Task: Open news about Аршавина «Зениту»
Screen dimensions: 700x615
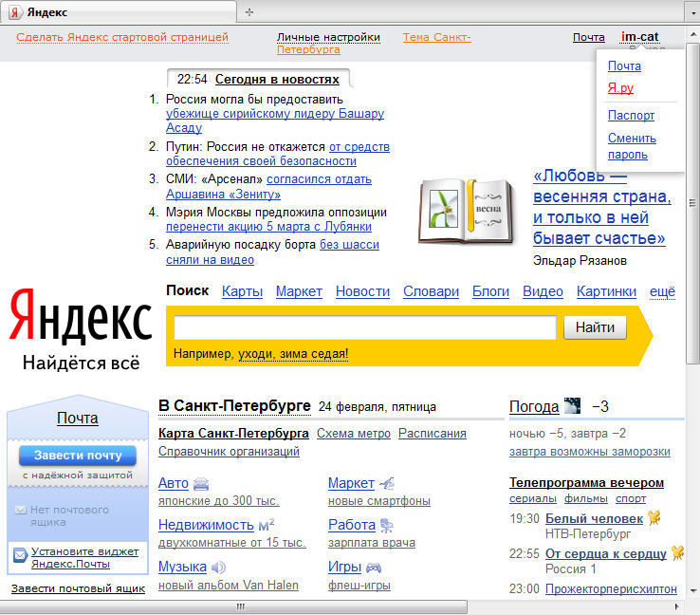Action: [x=223, y=195]
